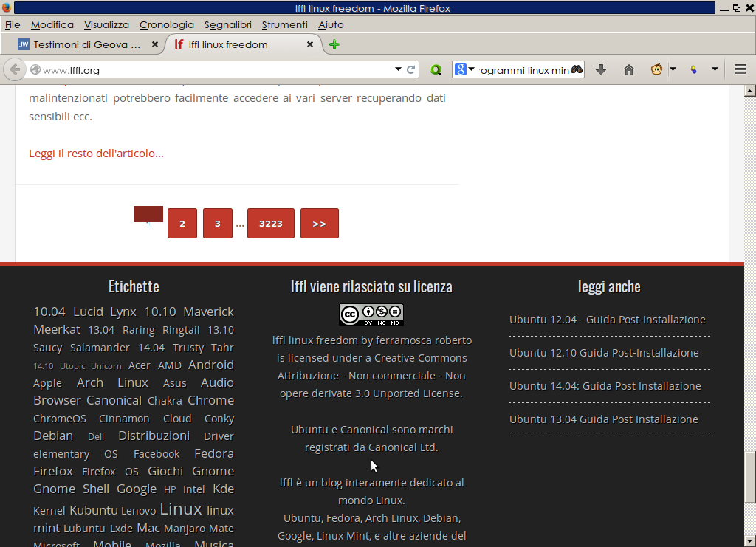This screenshot has height=547, width=756.
Task: Select the Arch Linux tag
Action: [x=112, y=382]
